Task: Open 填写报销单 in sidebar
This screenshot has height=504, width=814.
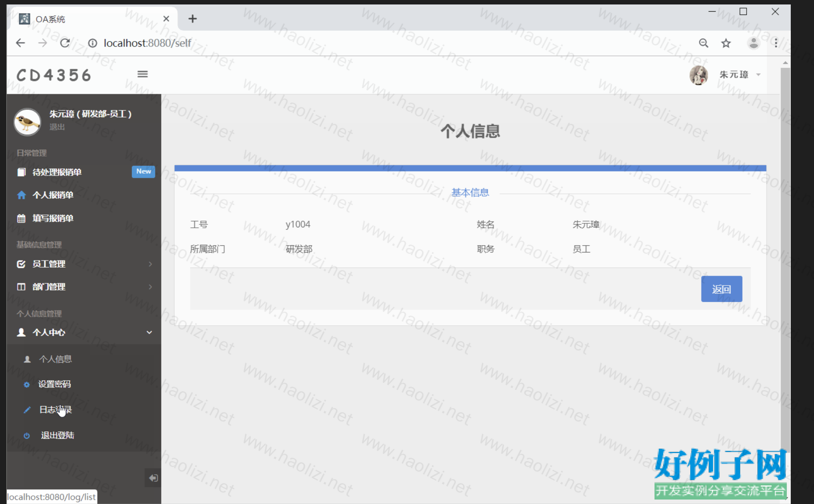Action: [53, 218]
